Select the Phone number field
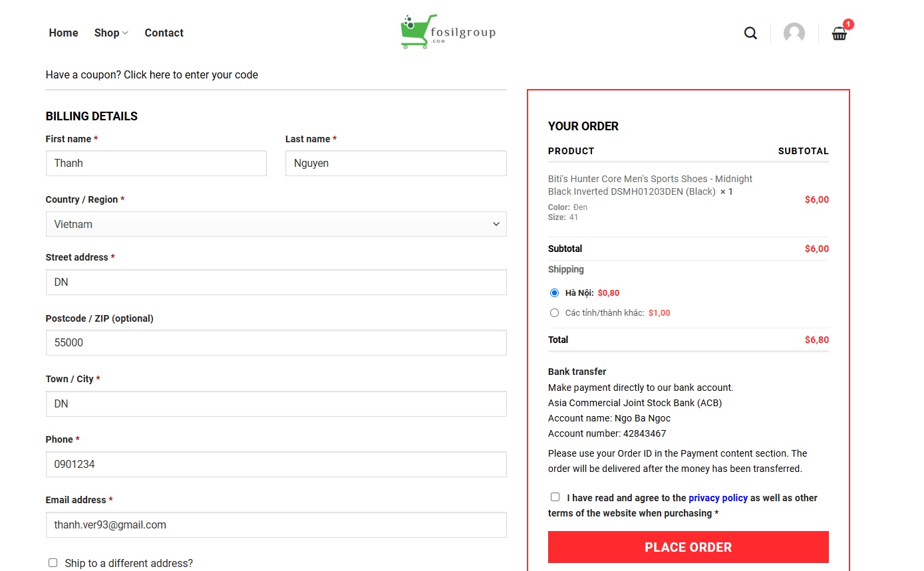 tap(276, 464)
